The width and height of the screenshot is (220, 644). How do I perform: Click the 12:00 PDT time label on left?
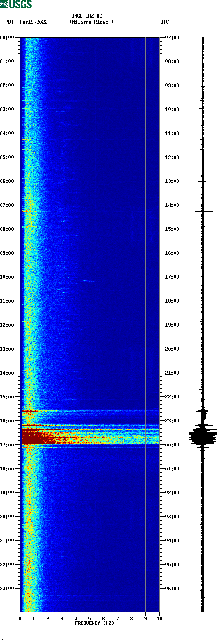coord(7,325)
